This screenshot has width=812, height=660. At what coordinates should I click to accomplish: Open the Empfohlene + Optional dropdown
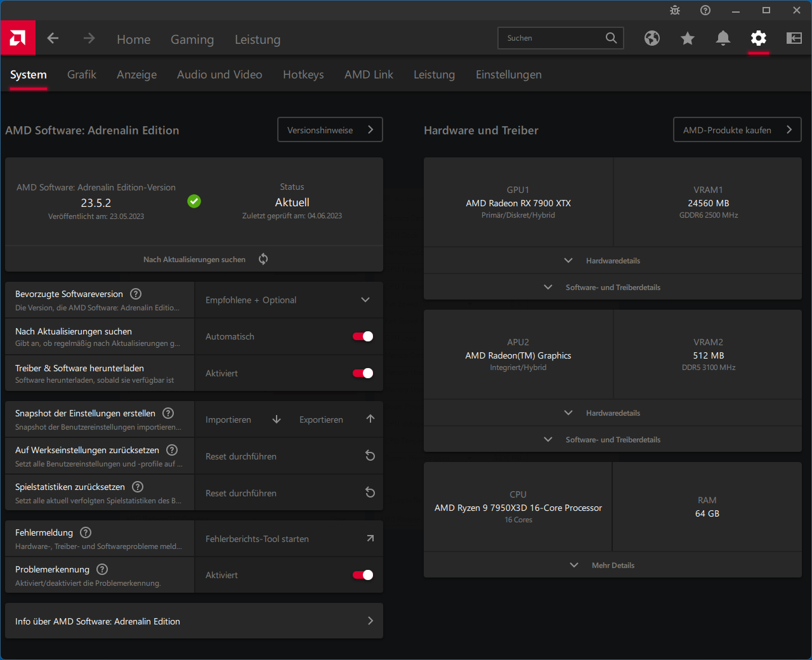click(x=289, y=300)
